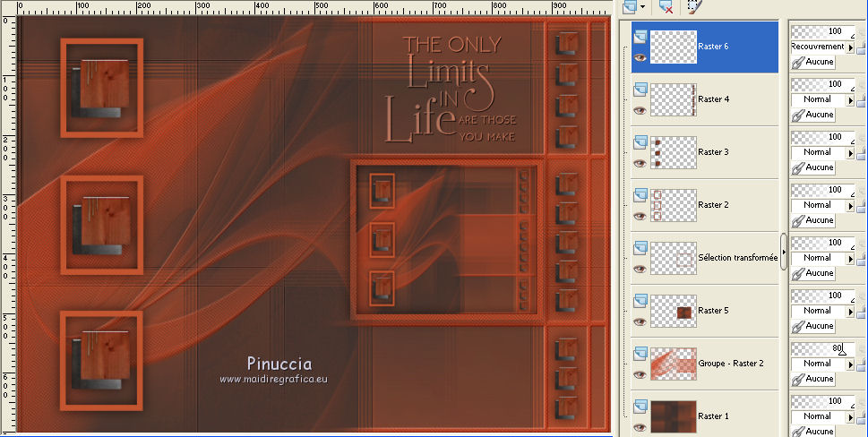Viewport: 868px width, 437px height.
Task: Click the layer type icon of Groupe - Raster 2
Action: click(640, 354)
